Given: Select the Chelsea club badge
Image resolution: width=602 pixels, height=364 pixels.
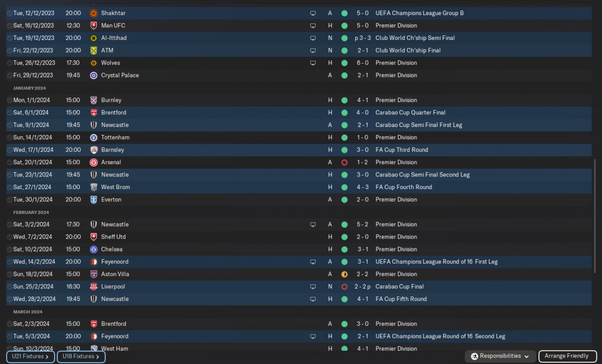Looking at the screenshot, I should pos(93,249).
